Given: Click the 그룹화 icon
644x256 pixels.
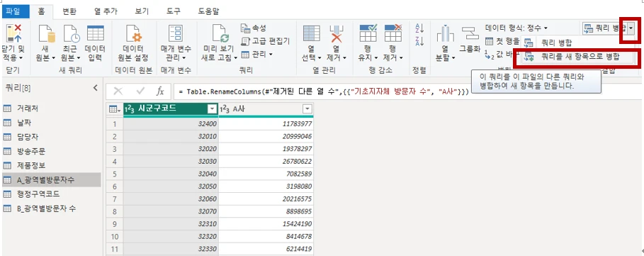Looking at the screenshot, I should click(470, 33).
